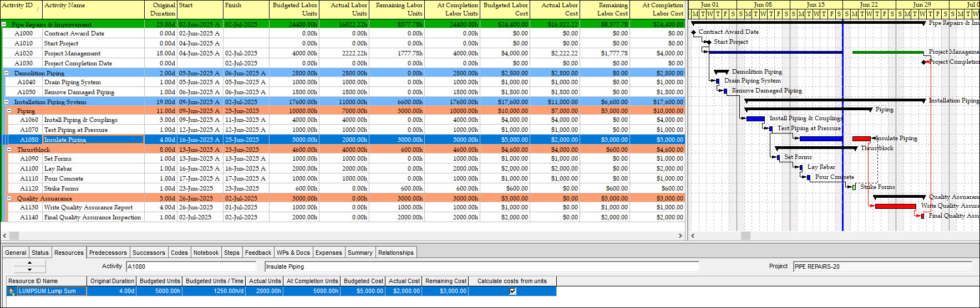Screen dimensions: 980x308
Task: Open the Expenses tab
Action: [x=329, y=253]
